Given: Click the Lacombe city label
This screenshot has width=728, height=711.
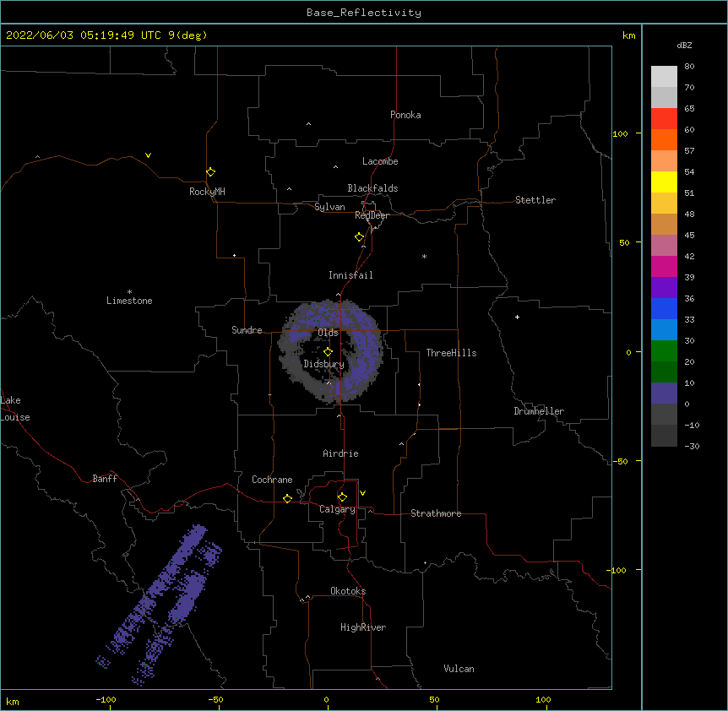Looking at the screenshot, I should pyautogui.click(x=380, y=161).
